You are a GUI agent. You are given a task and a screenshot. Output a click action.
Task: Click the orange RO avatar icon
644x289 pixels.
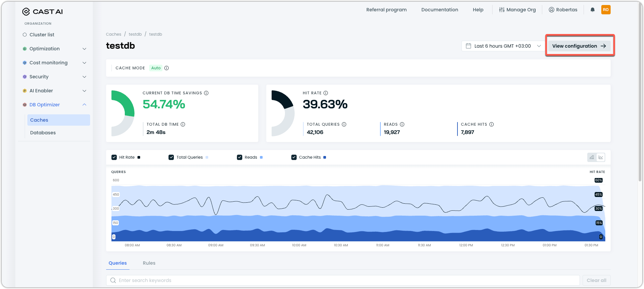point(606,10)
